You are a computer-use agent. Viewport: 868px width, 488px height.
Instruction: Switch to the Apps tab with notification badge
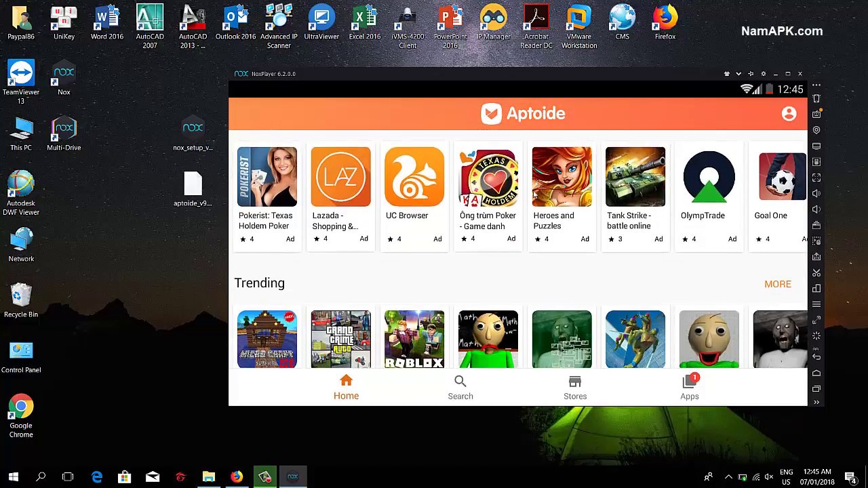coord(690,388)
